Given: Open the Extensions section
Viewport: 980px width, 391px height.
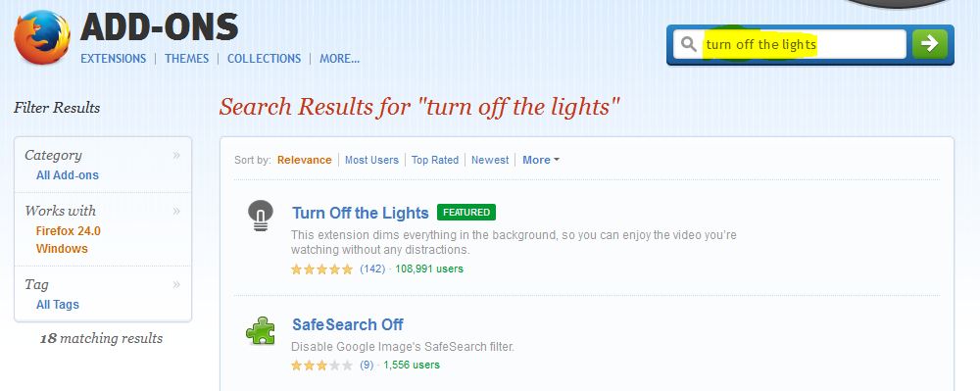Looking at the screenshot, I should (x=113, y=59).
